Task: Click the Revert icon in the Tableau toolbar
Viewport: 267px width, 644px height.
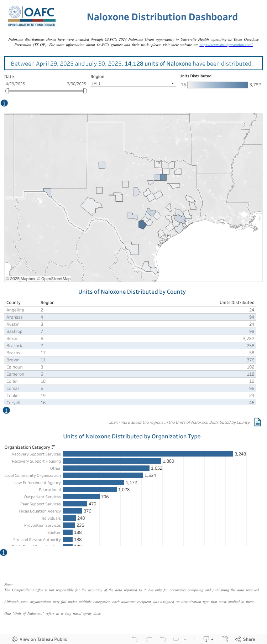Action: pyautogui.click(x=163, y=639)
